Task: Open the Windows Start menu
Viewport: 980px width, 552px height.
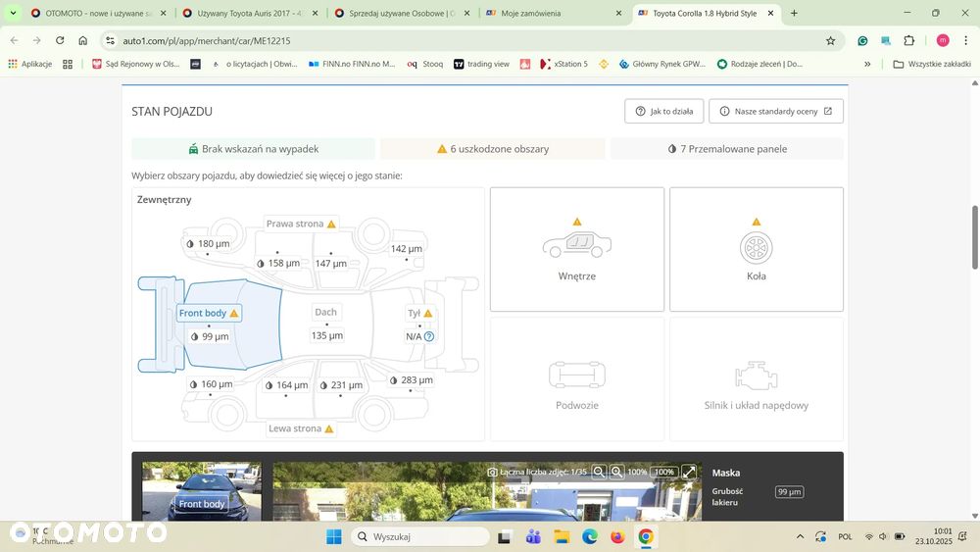Action: point(334,536)
